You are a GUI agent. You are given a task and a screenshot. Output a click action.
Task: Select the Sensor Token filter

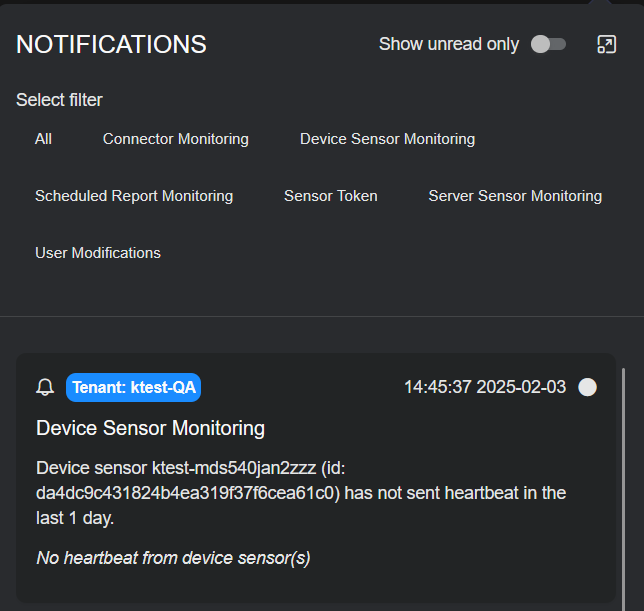pyautogui.click(x=331, y=196)
